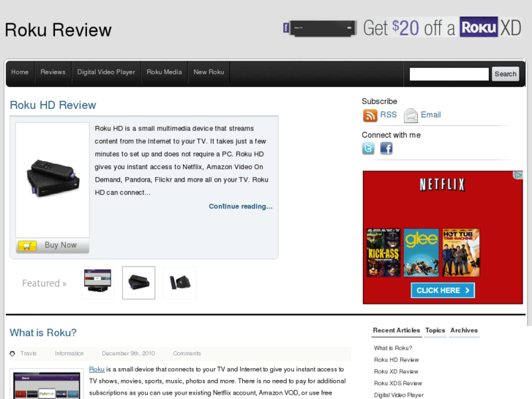The image size is (532, 399).
Task: Click the search text field
Action: pyautogui.click(x=449, y=74)
